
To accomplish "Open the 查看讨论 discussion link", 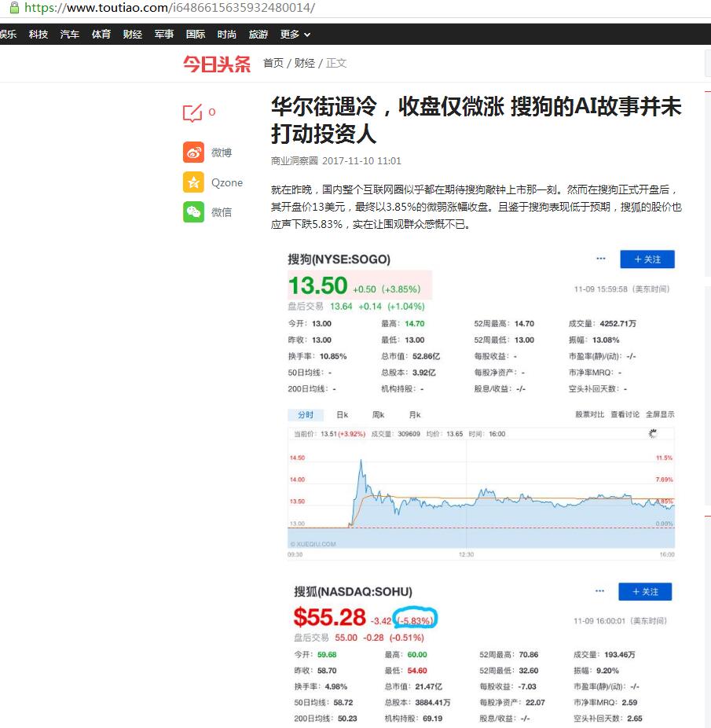I will click(x=625, y=414).
